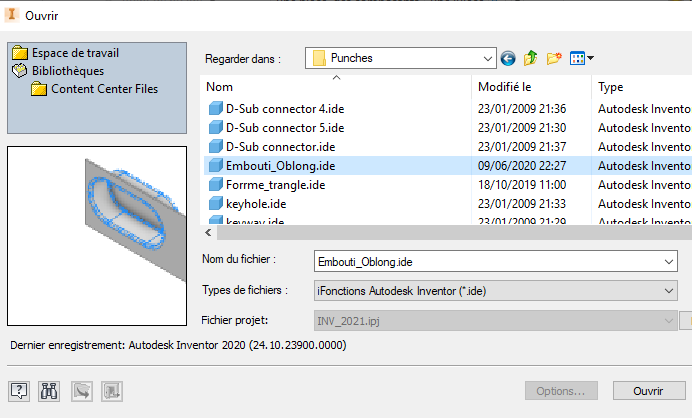Click the back navigation arrow icon

tap(509, 58)
